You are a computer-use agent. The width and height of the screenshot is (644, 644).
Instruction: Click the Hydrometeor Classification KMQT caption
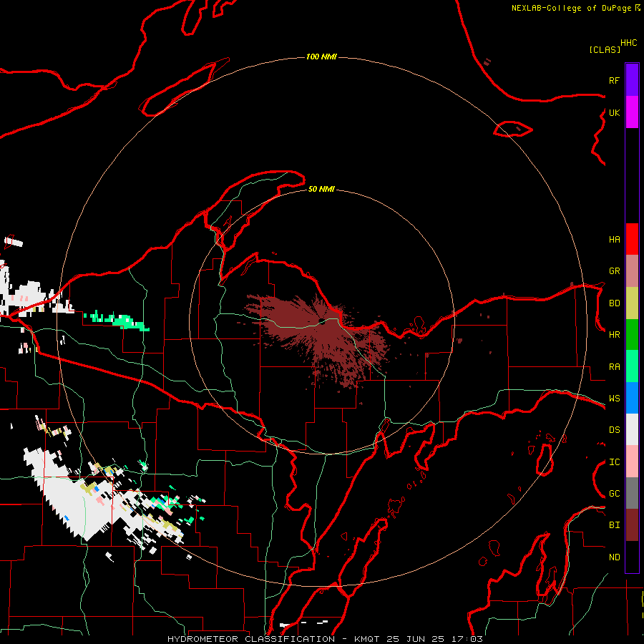tap(326, 639)
